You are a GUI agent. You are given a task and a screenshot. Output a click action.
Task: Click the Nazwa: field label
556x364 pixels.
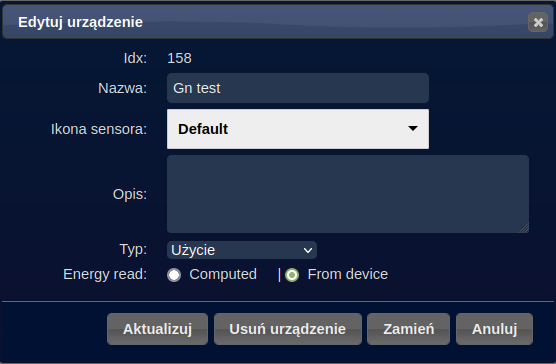pyautogui.click(x=122, y=88)
